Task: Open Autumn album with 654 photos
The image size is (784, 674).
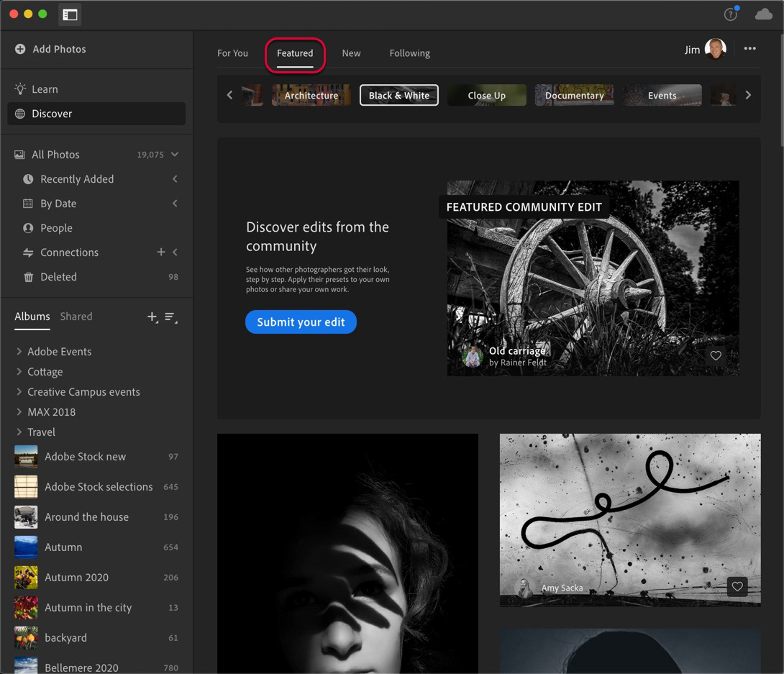Action: (96, 547)
